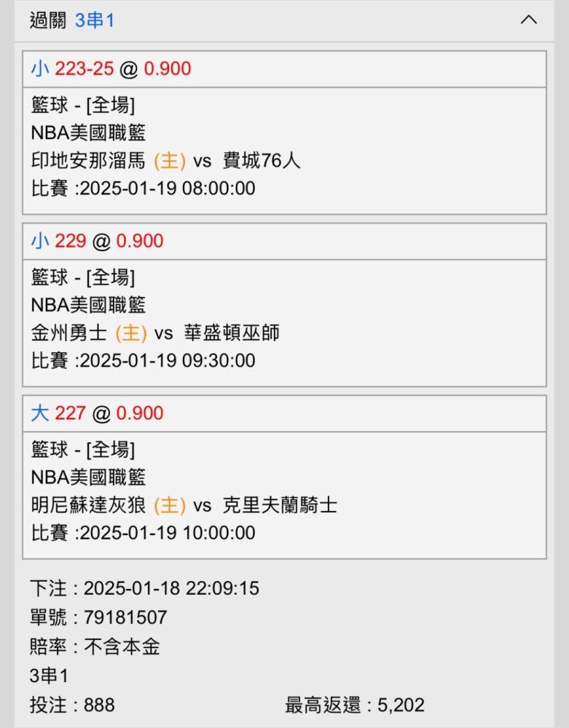Click the 比賽 :2025-01-19 10:00:00 match time
This screenshot has height=728, width=569.
143,533
